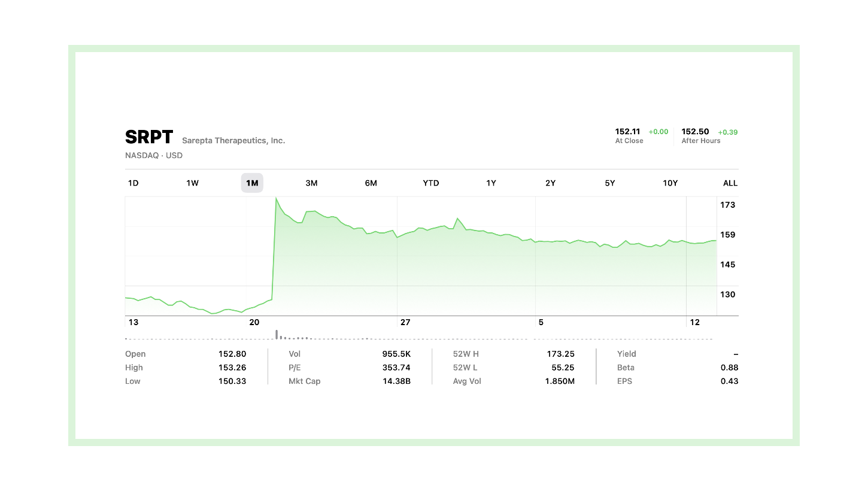Select the 1D time range tab

pos(133,183)
